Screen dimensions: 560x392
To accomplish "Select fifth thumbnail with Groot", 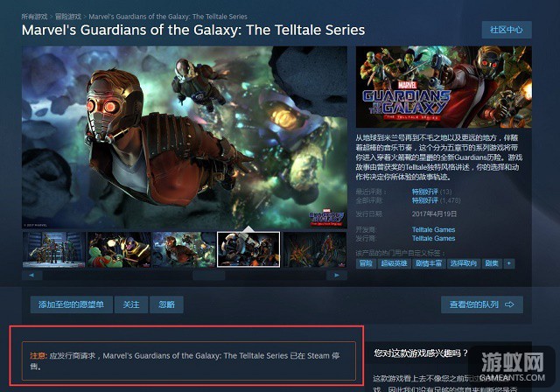I will [314, 249].
